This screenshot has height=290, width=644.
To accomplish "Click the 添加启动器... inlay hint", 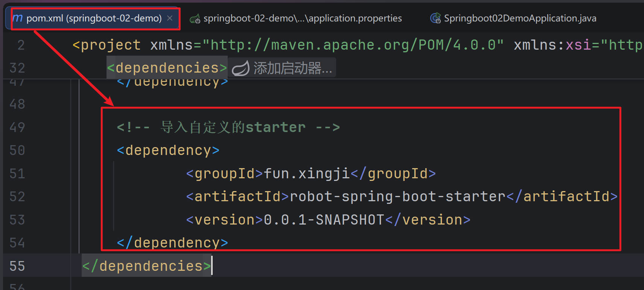I will tap(292, 68).
